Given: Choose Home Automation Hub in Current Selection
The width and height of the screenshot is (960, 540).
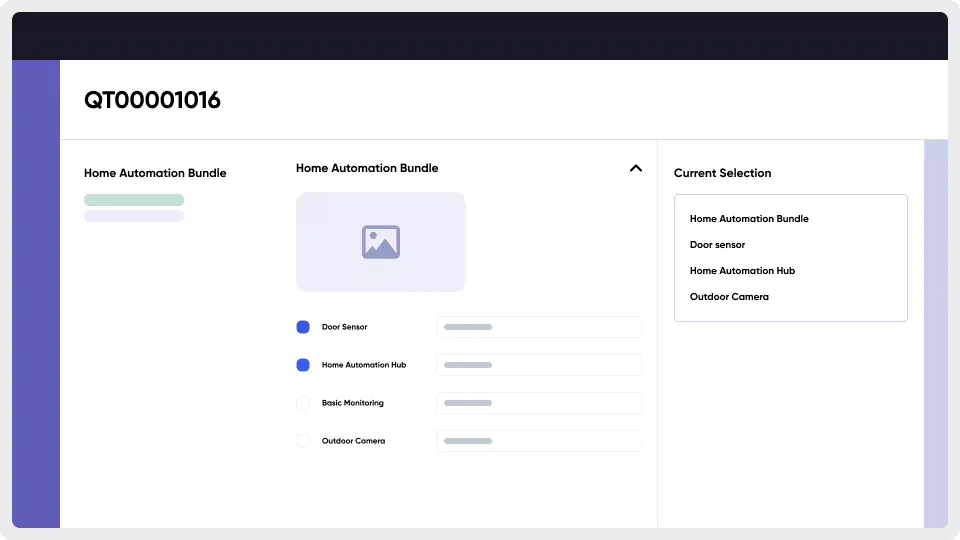Looking at the screenshot, I should coord(742,271).
